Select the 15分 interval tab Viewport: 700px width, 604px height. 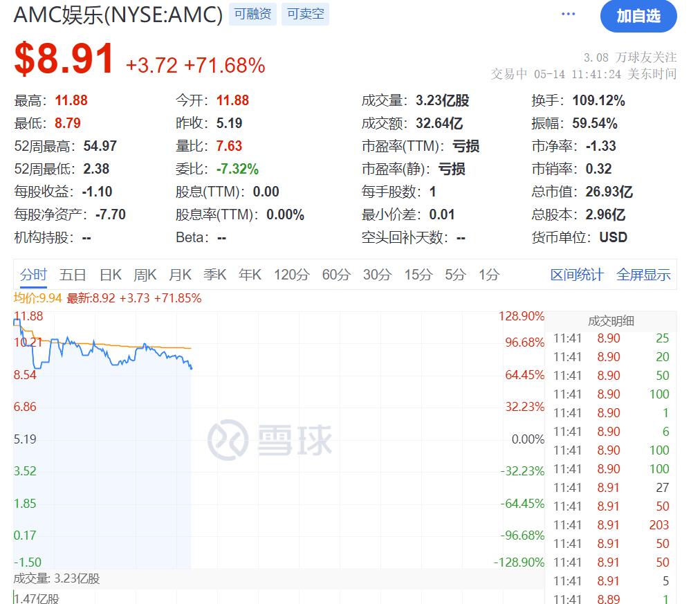418,275
